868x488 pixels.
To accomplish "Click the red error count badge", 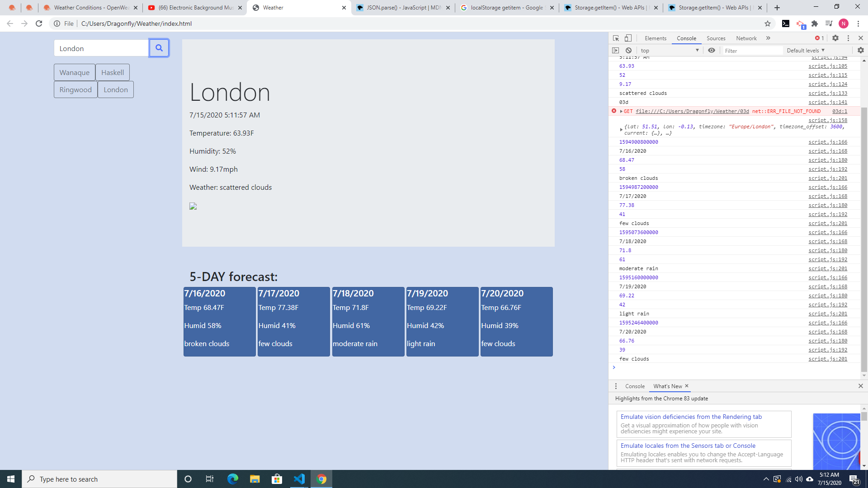I will tap(819, 38).
